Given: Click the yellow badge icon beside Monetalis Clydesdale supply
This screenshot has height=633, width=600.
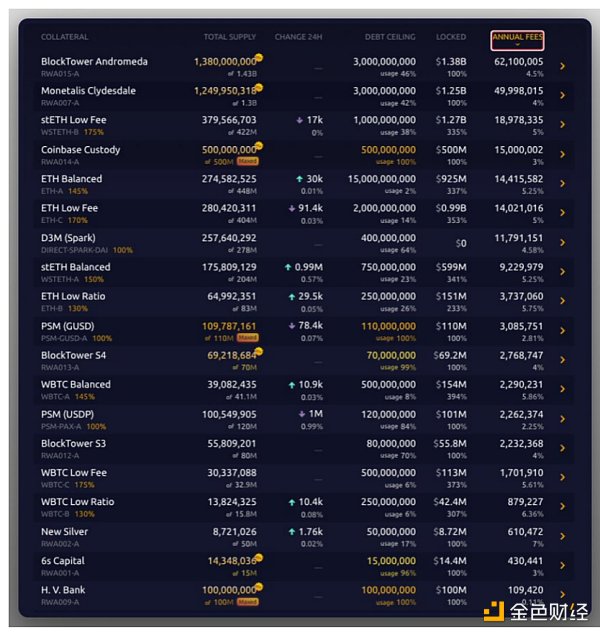Looking at the screenshot, I should (x=259, y=88).
